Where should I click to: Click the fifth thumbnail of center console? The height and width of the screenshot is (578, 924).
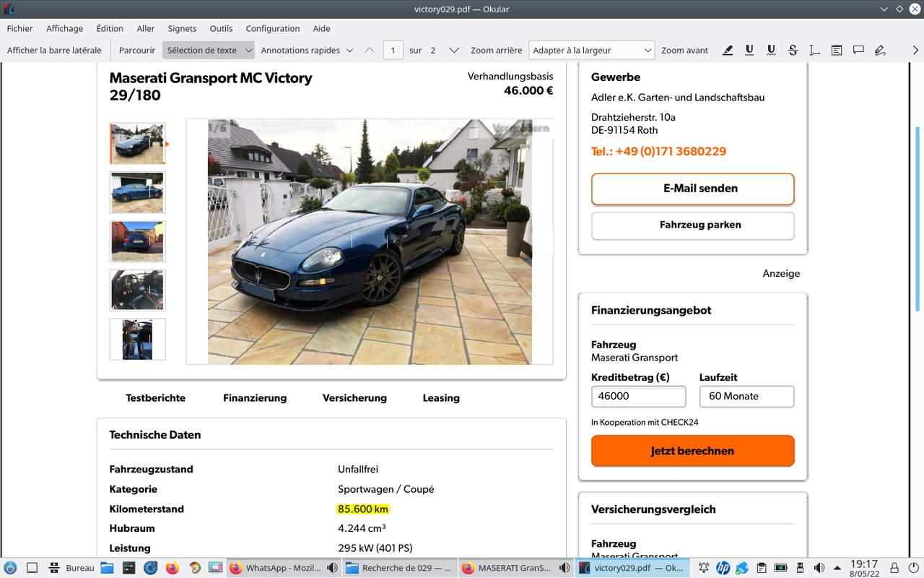137,339
